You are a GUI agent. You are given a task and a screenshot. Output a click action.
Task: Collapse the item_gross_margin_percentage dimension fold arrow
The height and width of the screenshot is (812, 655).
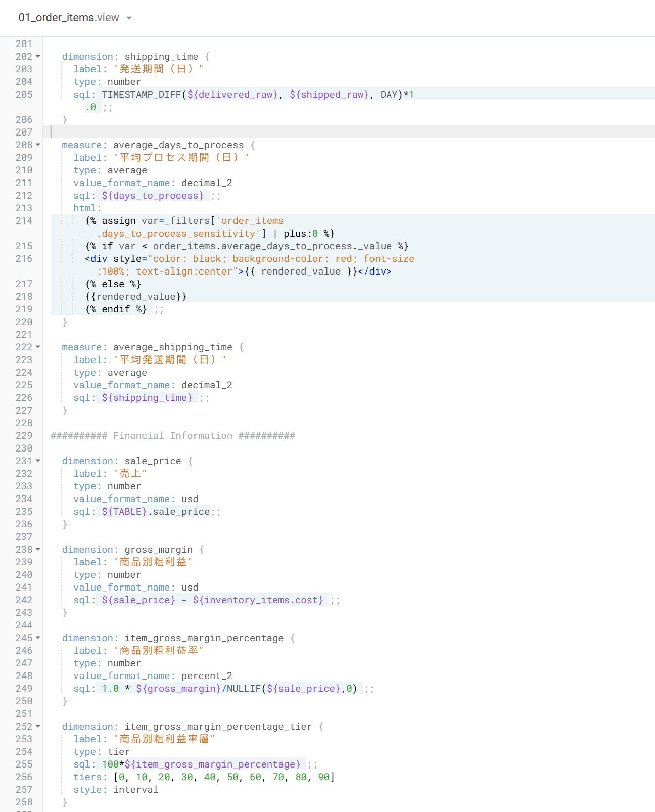tap(38, 638)
